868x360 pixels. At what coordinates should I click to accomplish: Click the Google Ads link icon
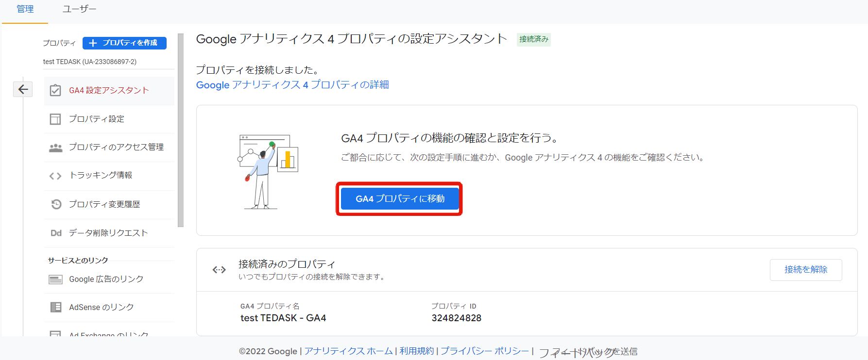tap(55, 279)
